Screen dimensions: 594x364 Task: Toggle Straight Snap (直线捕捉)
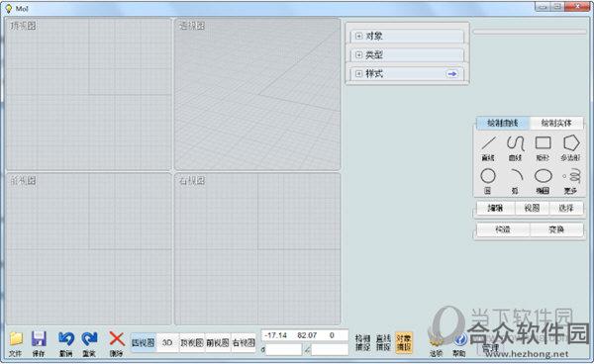(383, 342)
